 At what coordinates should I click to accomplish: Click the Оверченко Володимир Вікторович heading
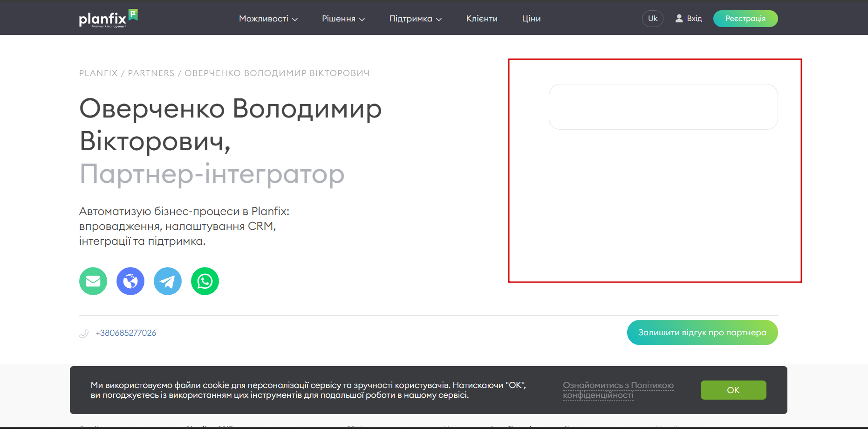[231, 125]
